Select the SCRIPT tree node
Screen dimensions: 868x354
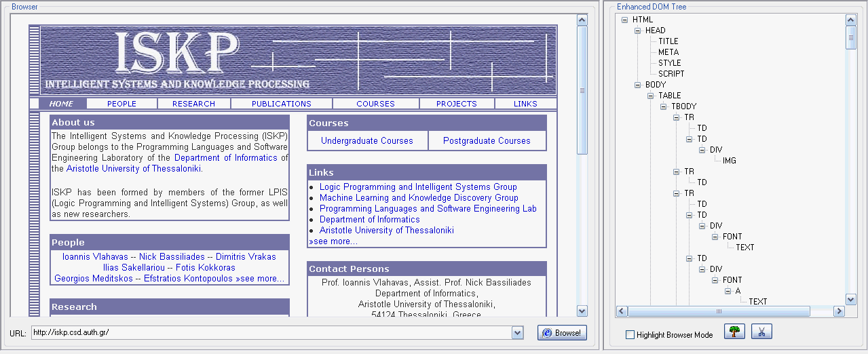(671, 74)
